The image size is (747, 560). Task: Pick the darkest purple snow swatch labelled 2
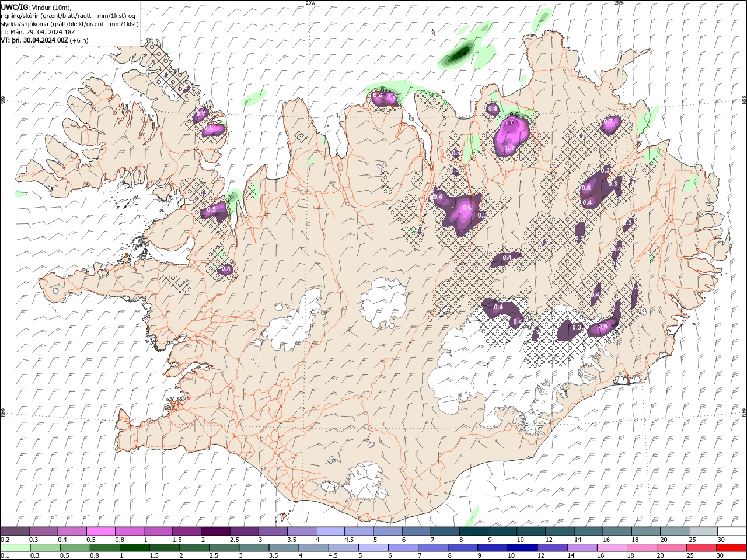[215, 531]
